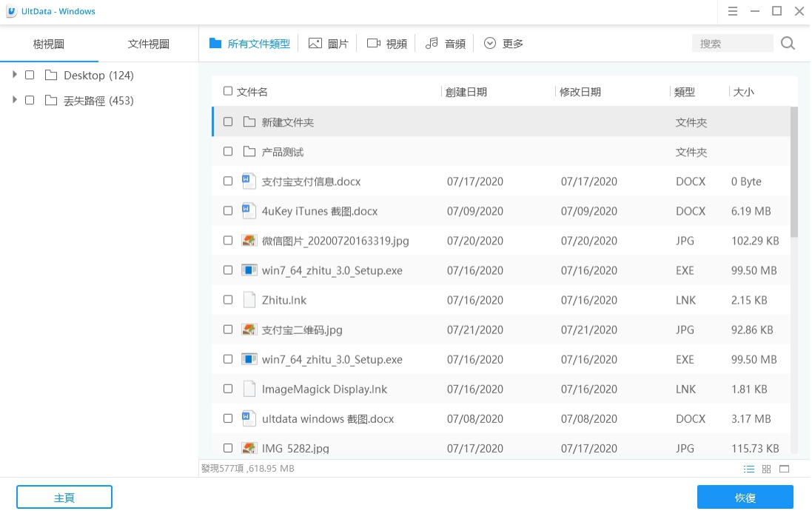The image size is (812, 511).
Task: Switch to preview pane view icon
Action: 785,469
